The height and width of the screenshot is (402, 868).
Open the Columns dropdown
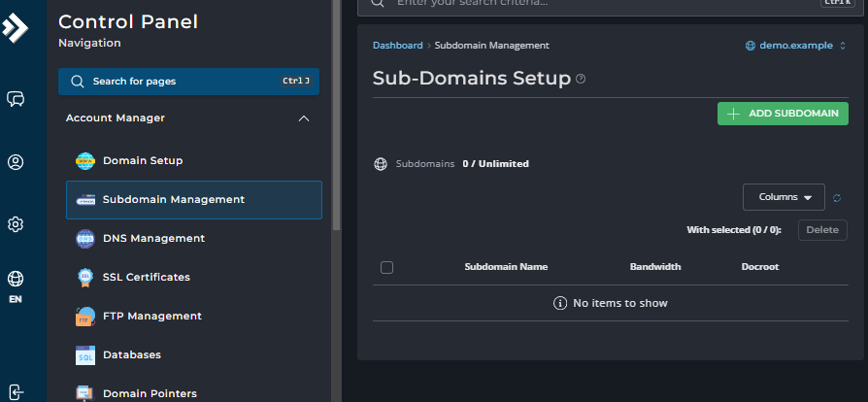[784, 197]
